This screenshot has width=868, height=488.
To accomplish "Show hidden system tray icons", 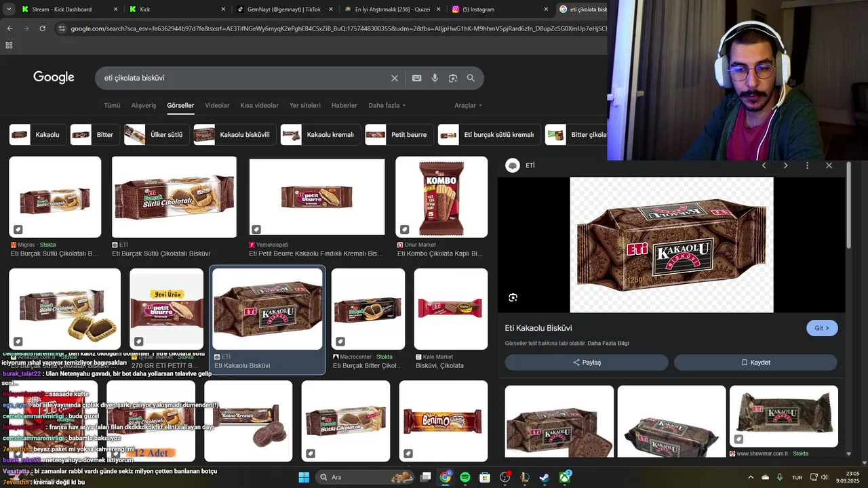I will point(750,477).
